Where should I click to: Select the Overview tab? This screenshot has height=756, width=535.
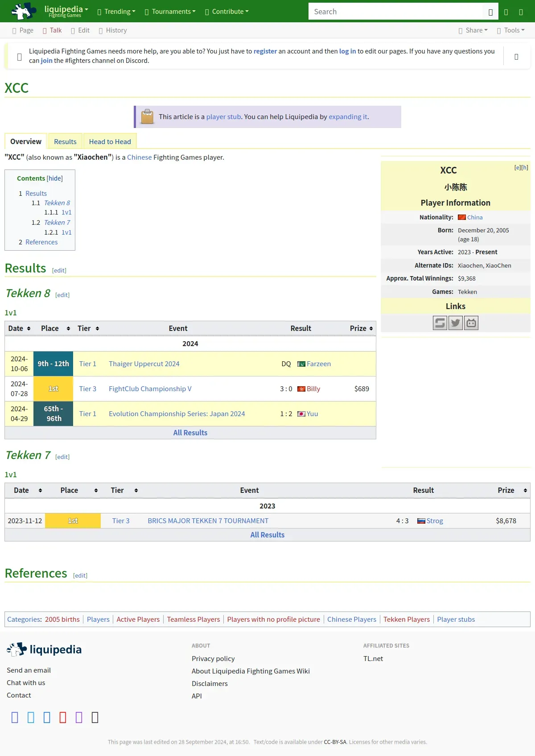(26, 141)
